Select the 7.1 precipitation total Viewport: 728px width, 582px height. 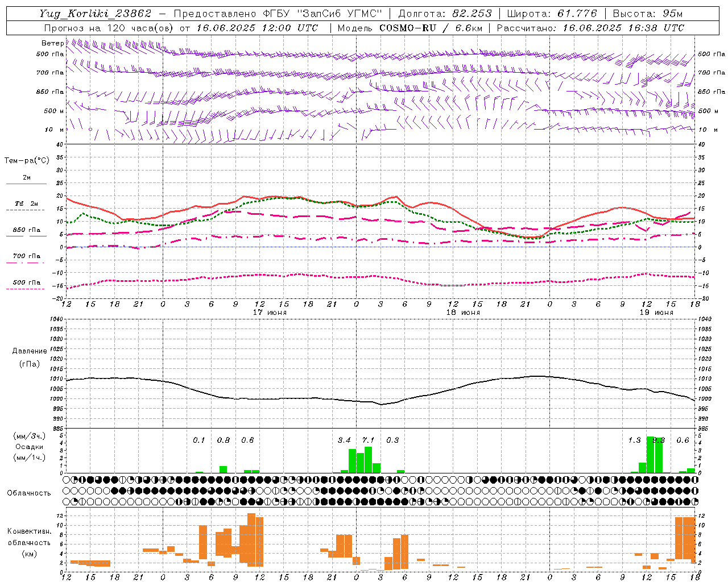click(369, 440)
